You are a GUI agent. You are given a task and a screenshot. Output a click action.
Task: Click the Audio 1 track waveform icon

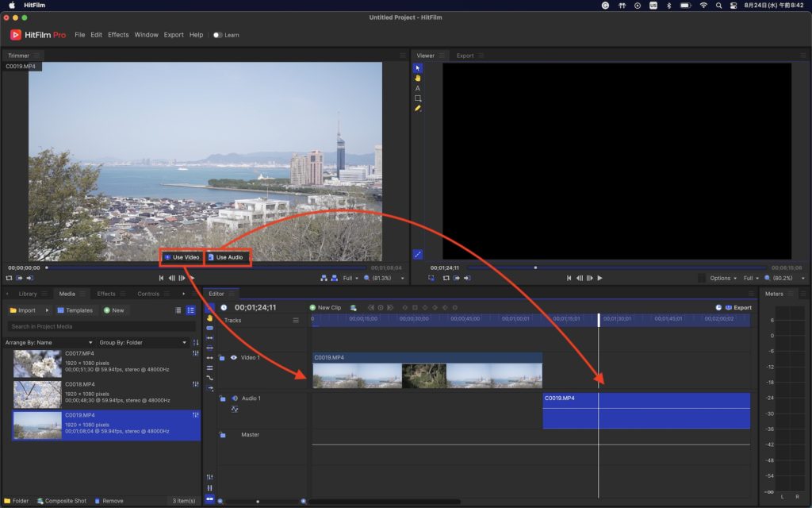[235, 410]
